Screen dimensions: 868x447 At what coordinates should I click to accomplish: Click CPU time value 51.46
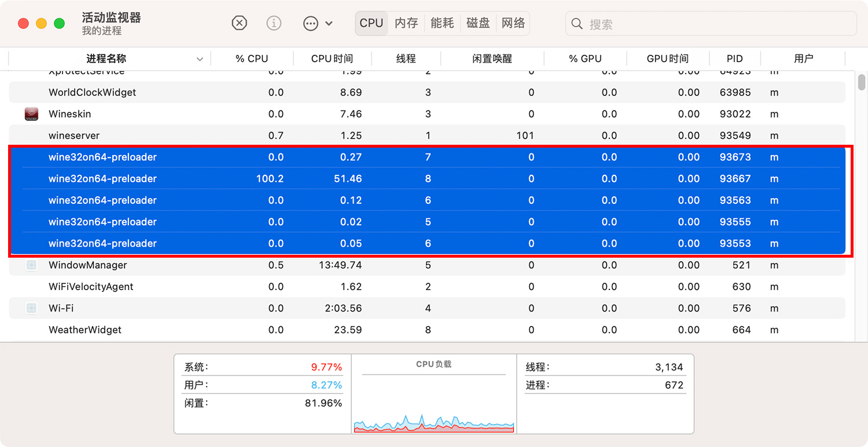click(x=348, y=178)
